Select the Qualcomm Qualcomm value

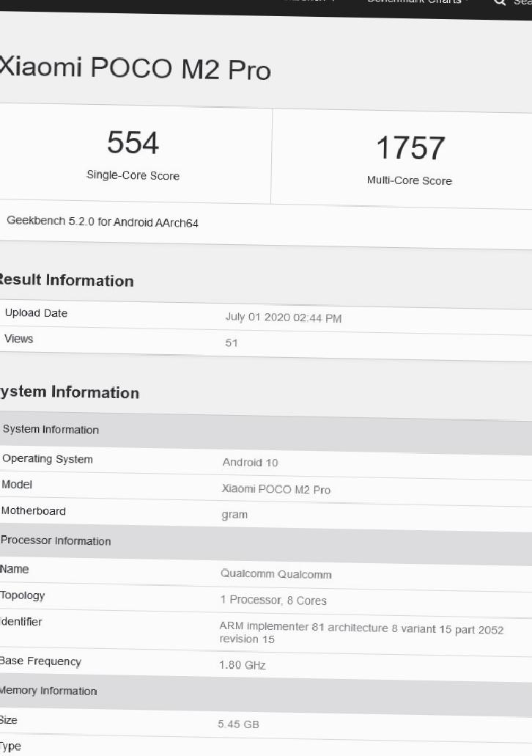tap(276, 574)
